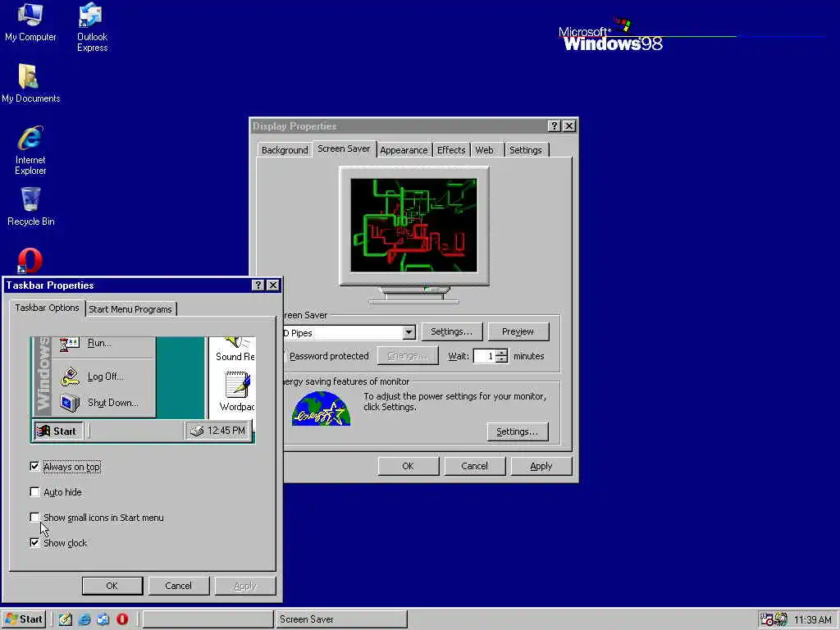
Task: Uncheck the Always on top checkbox
Action: (34, 467)
